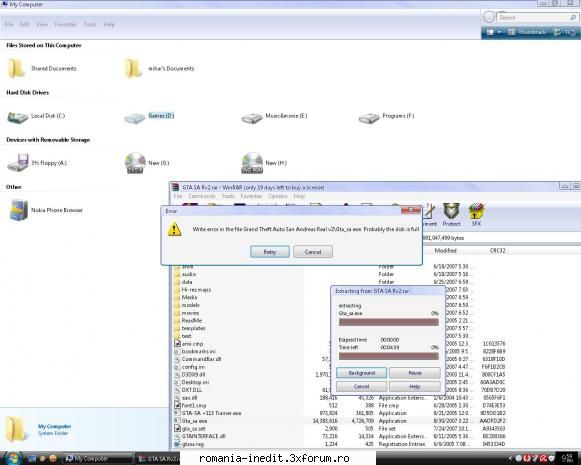Select CommandBar.dll in WinRAR list
This screenshot has width=581, height=465.
(201, 359)
